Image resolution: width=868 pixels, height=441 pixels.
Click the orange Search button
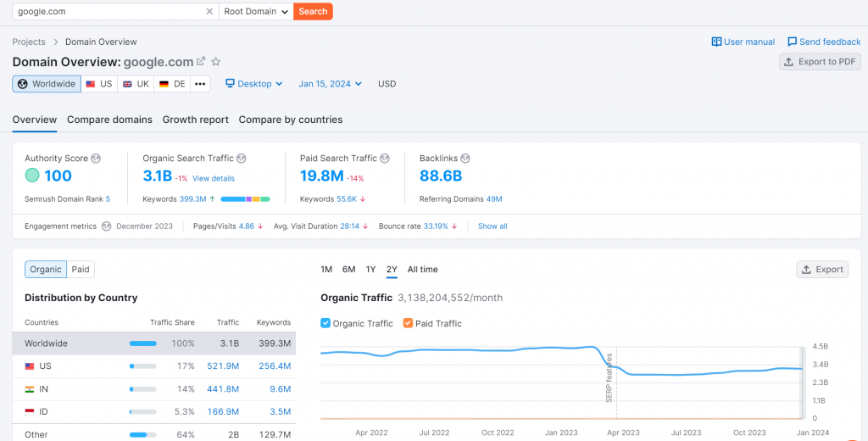coord(313,11)
